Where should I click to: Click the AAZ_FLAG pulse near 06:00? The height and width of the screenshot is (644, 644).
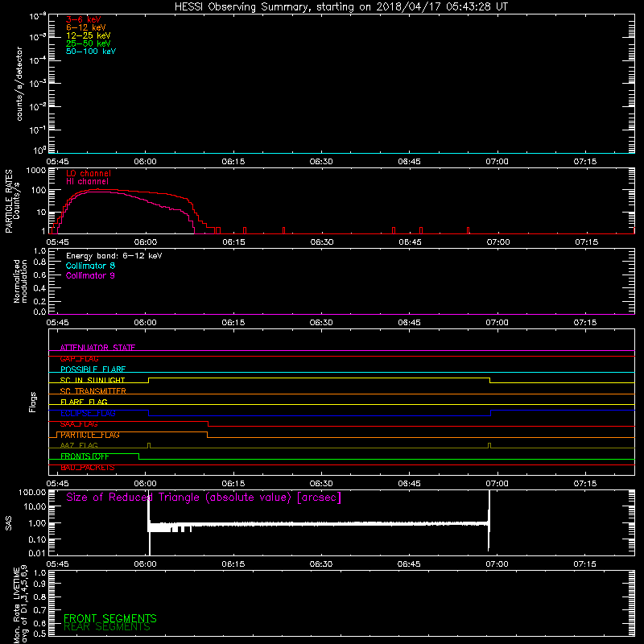(149, 446)
